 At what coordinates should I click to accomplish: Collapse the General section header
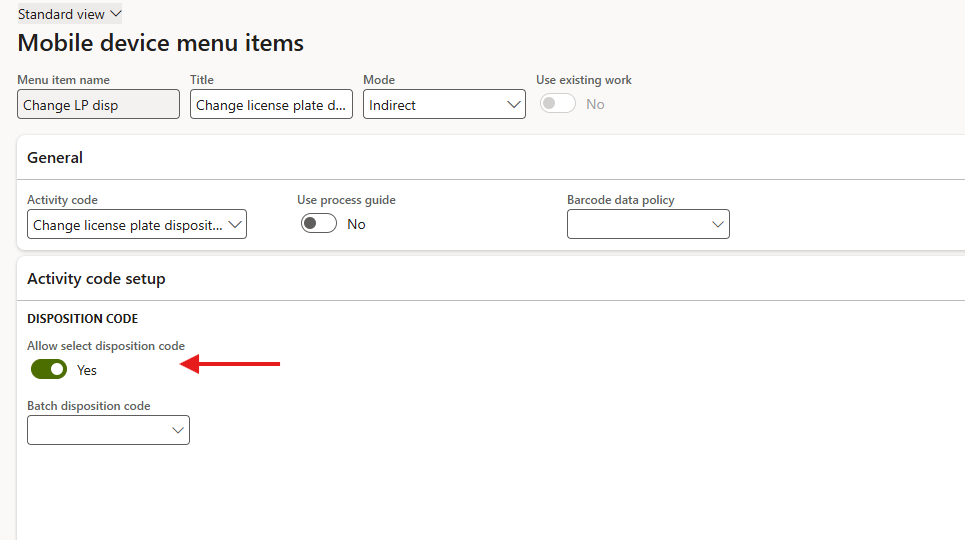[55, 158]
